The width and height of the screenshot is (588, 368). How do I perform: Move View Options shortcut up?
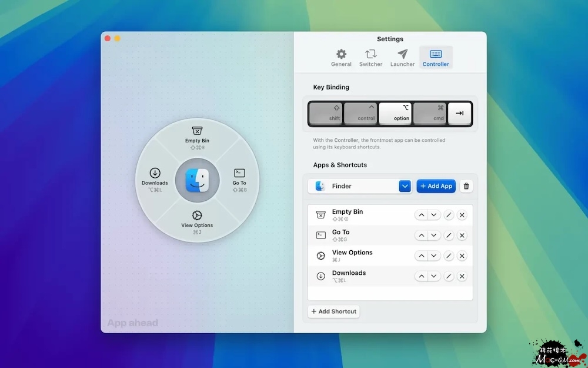(421, 256)
